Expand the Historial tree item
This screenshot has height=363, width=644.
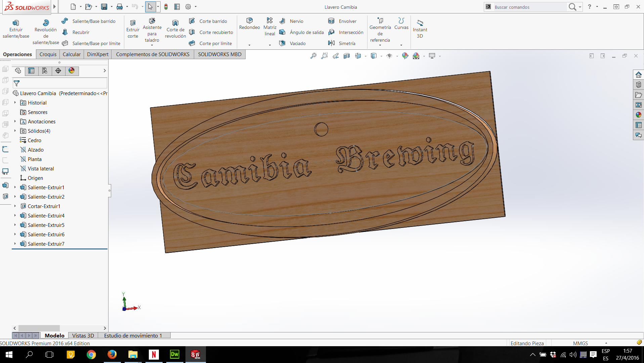tap(15, 103)
